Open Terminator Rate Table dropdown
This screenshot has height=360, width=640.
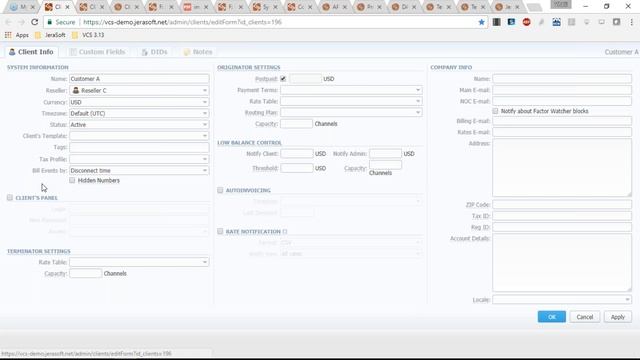coord(139,262)
